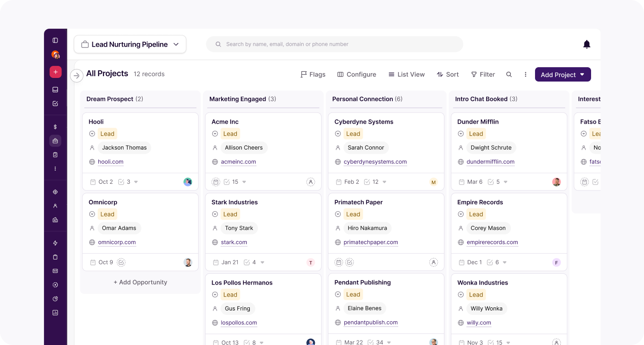
Task: Click + Add Opportunity in Dream Prospect column
Action: [140, 282]
